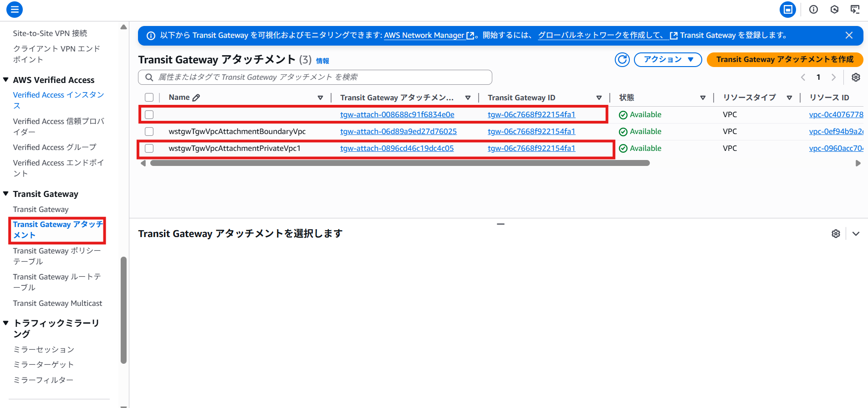
Task: Click the table horizontal scrollbar
Action: click(400, 163)
